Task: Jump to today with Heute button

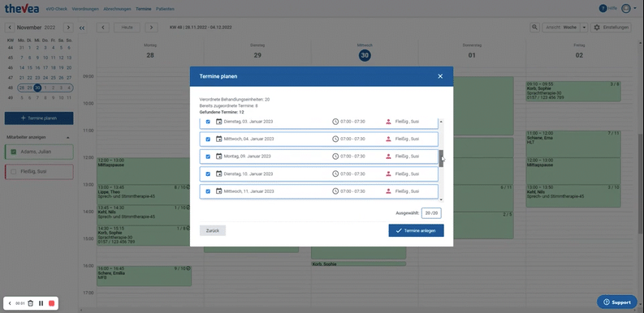Action: pyautogui.click(x=127, y=28)
